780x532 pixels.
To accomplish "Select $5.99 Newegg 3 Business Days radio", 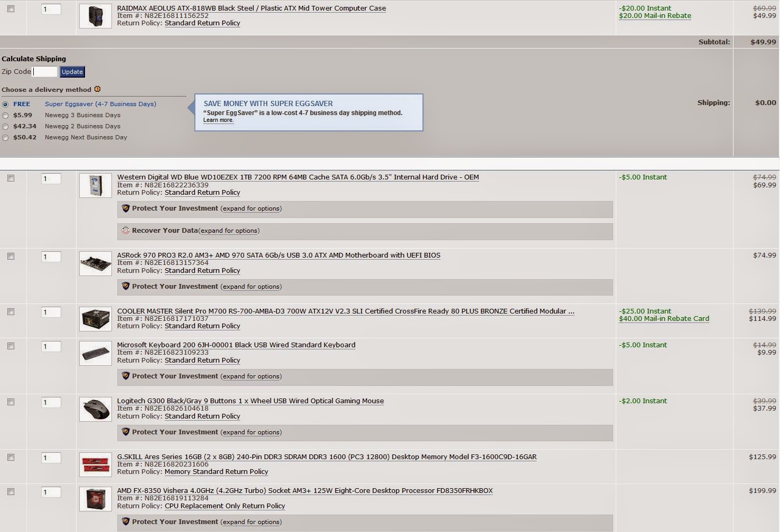I will [x=5, y=116].
